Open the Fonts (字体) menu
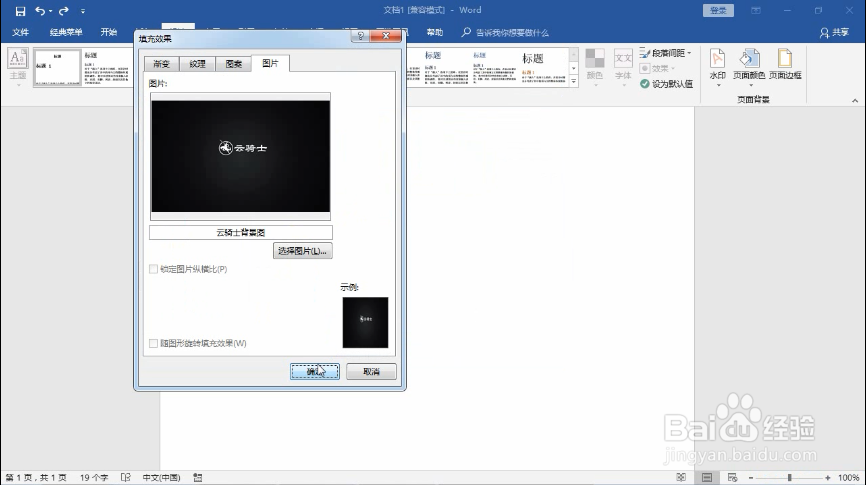The image size is (866, 485). tap(623, 65)
